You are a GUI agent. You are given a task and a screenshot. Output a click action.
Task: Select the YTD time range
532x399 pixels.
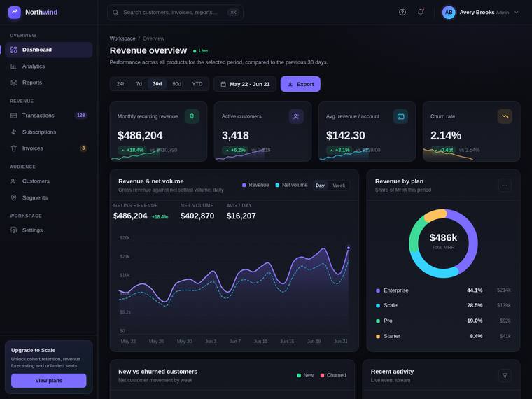197,84
